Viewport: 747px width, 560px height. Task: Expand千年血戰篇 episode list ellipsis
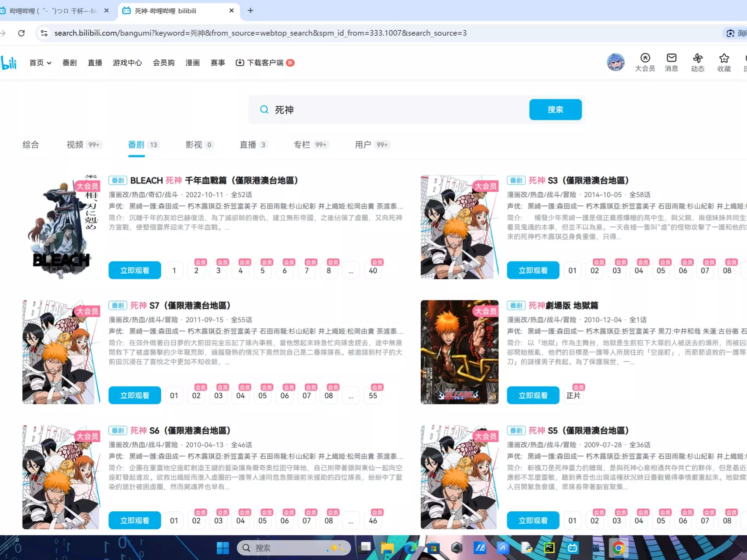pyautogui.click(x=351, y=271)
